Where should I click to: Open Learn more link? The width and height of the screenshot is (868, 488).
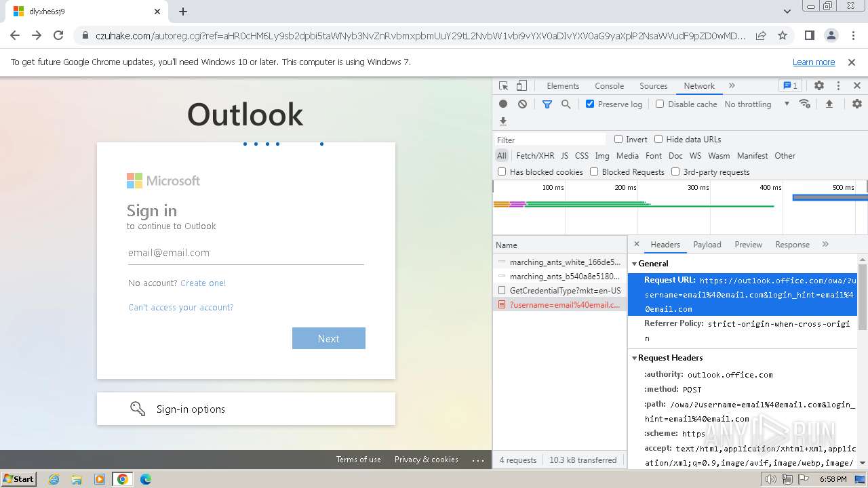coord(814,62)
